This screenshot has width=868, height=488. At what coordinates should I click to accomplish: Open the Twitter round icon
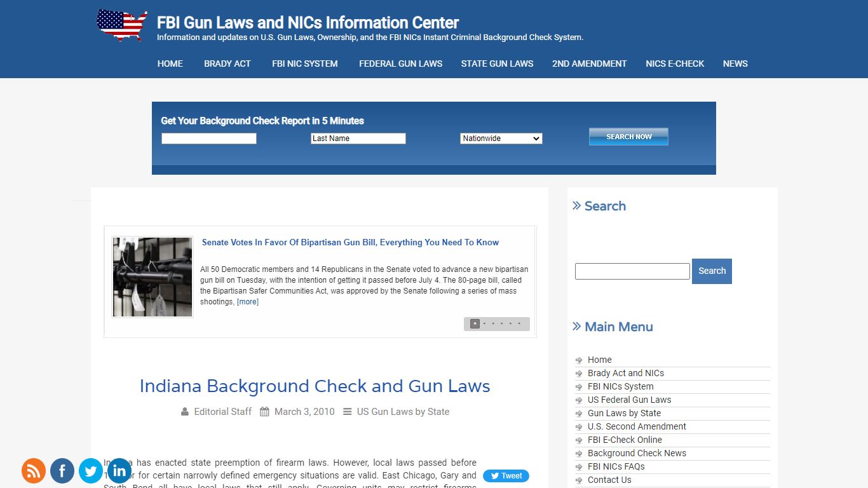pos(91,471)
